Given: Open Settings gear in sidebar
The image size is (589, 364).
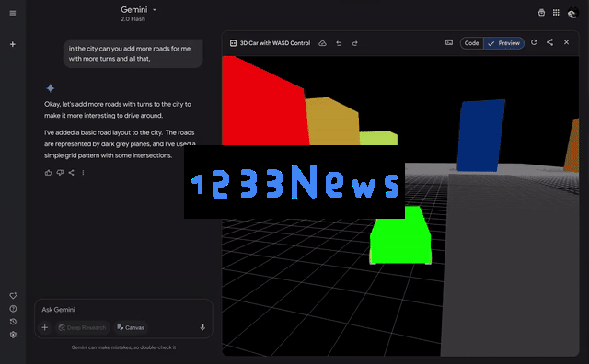Looking at the screenshot, I should click(13, 335).
